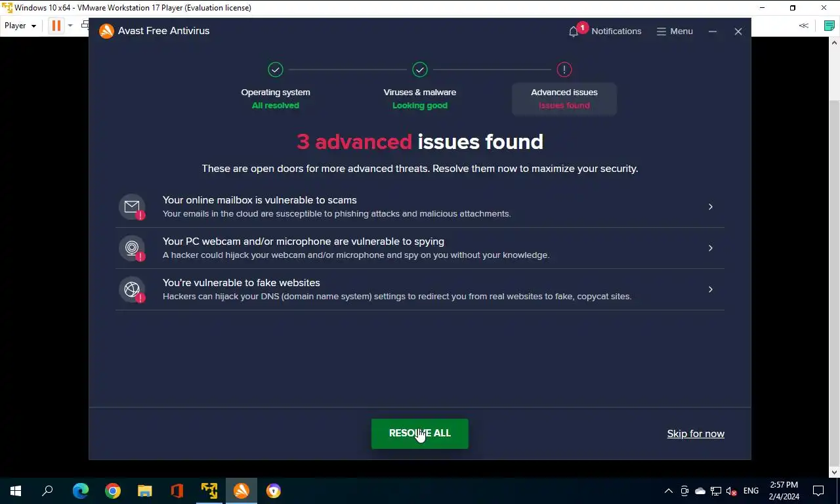Screen dimensions: 840x504
Task: Open the dropdown arrow next to pause
Action: [x=70, y=26]
